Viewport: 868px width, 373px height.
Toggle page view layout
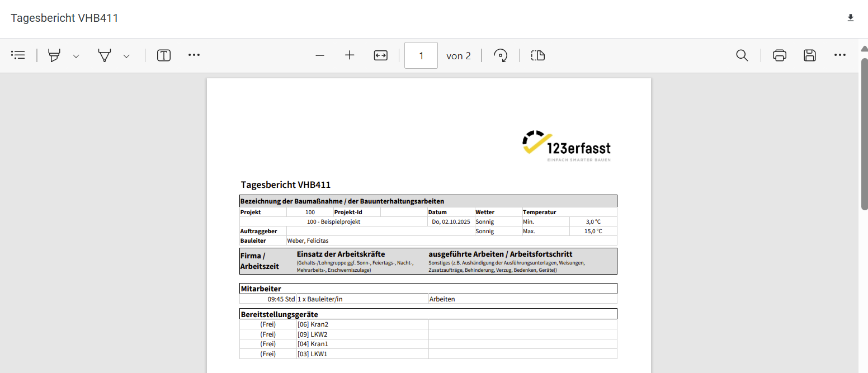coord(538,55)
